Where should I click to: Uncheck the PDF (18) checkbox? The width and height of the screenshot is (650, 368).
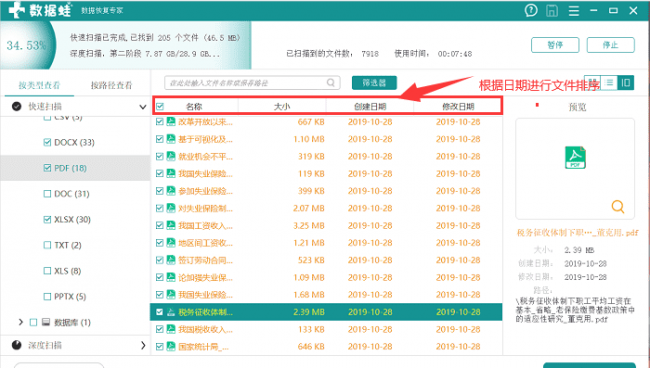click(47, 168)
